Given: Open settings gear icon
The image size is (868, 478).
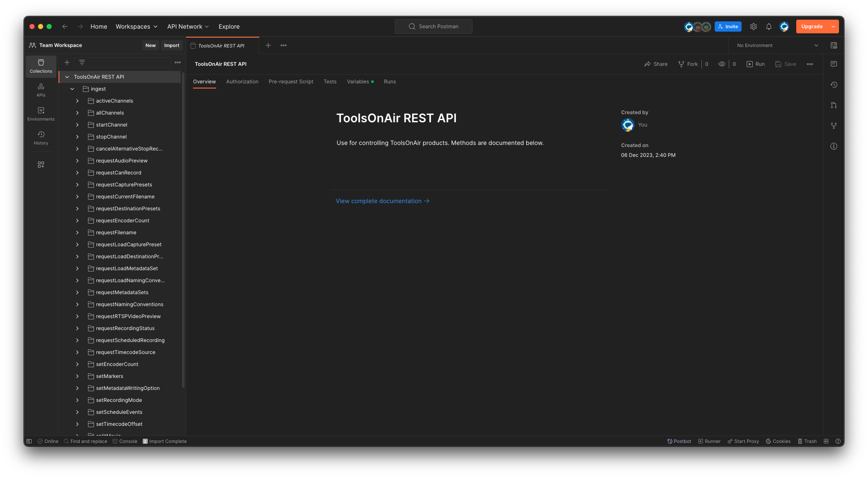Looking at the screenshot, I should coord(754,27).
